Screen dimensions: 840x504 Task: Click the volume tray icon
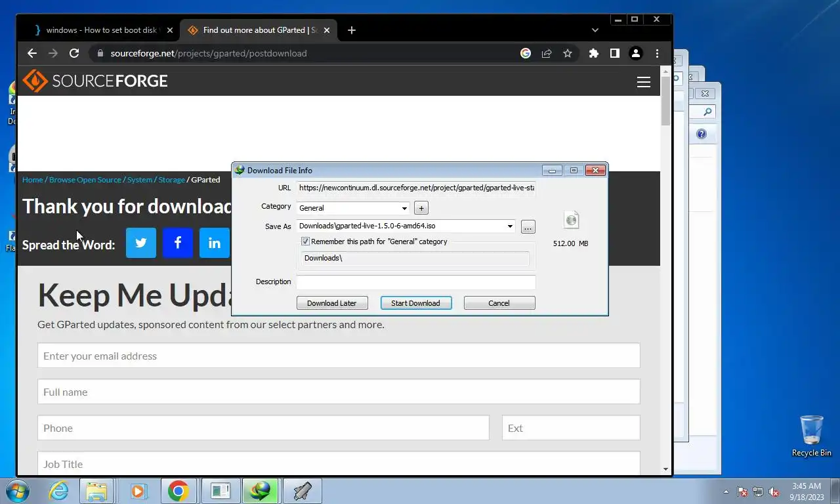point(774,492)
